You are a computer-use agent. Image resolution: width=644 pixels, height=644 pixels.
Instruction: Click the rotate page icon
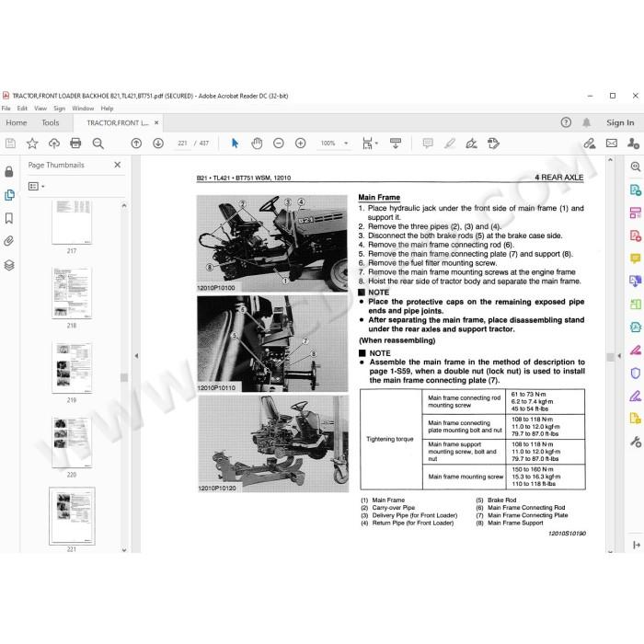coord(493,144)
